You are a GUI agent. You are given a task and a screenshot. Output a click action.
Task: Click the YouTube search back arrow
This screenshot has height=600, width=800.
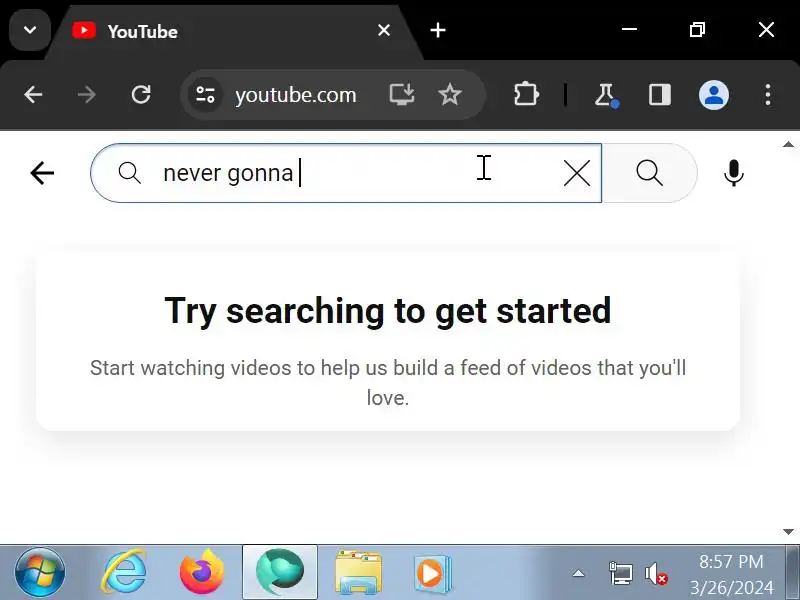(x=42, y=173)
